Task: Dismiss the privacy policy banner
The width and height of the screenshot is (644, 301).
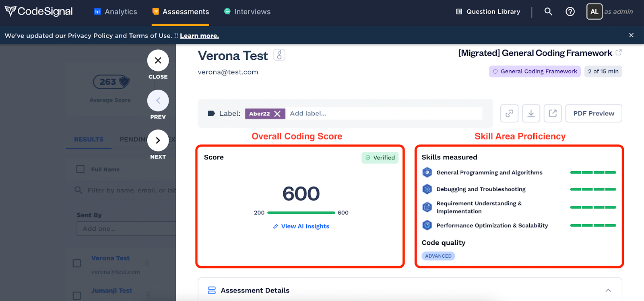Action: tap(631, 35)
